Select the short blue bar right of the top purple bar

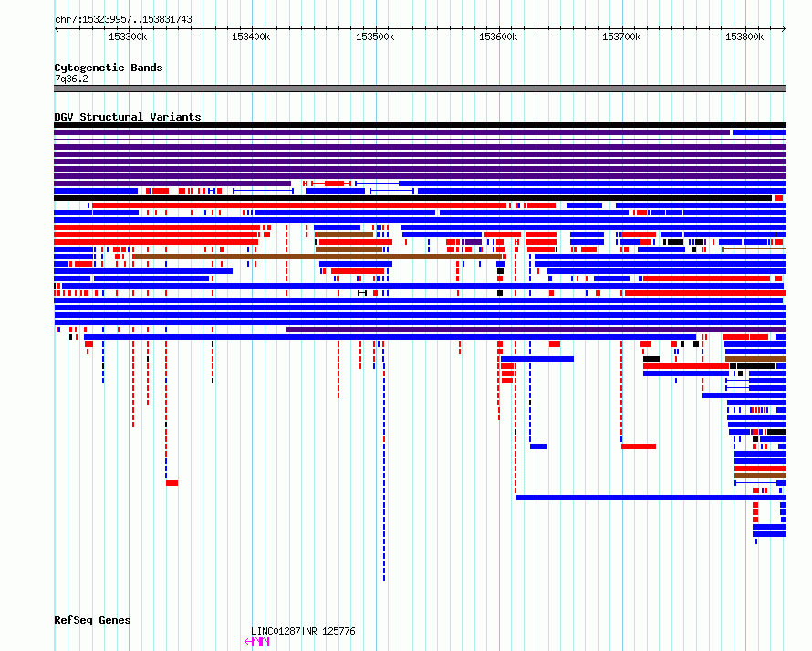[x=759, y=132]
